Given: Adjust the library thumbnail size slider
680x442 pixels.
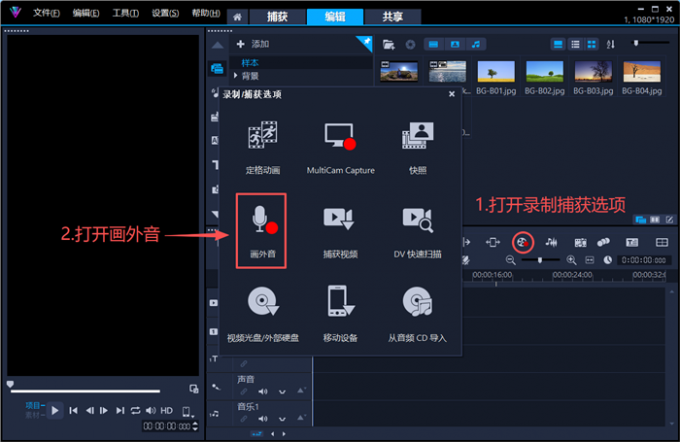Looking at the screenshot, I should pos(650,43).
